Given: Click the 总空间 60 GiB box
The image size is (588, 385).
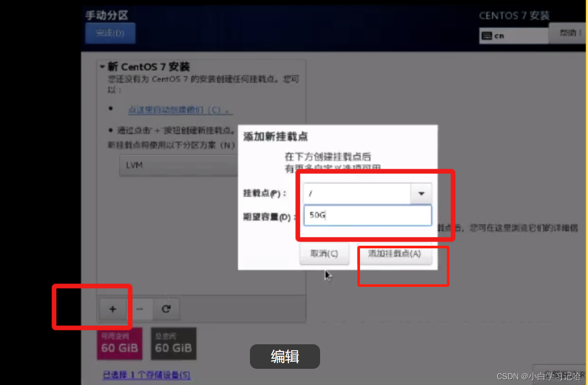Looking at the screenshot, I should pyautogui.click(x=174, y=343).
